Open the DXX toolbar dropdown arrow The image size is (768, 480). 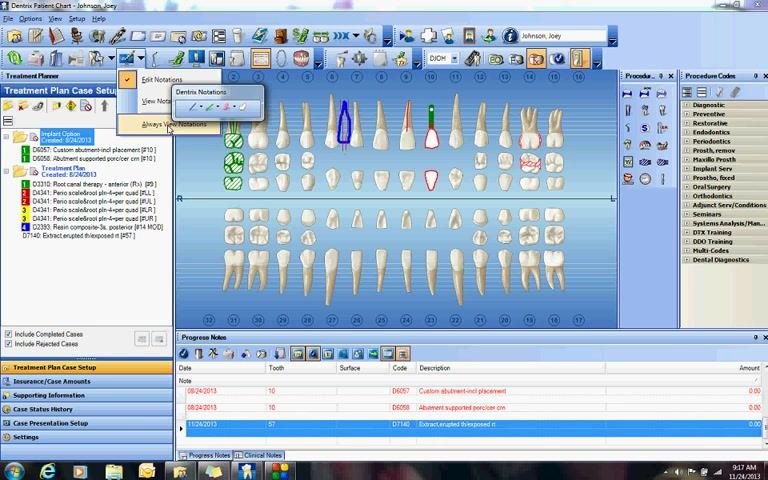pos(356,36)
